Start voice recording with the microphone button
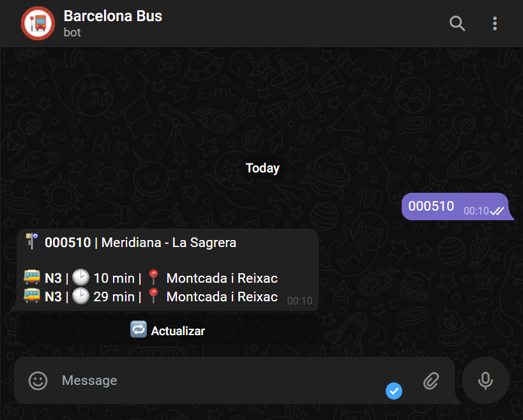 pyautogui.click(x=485, y=381)
